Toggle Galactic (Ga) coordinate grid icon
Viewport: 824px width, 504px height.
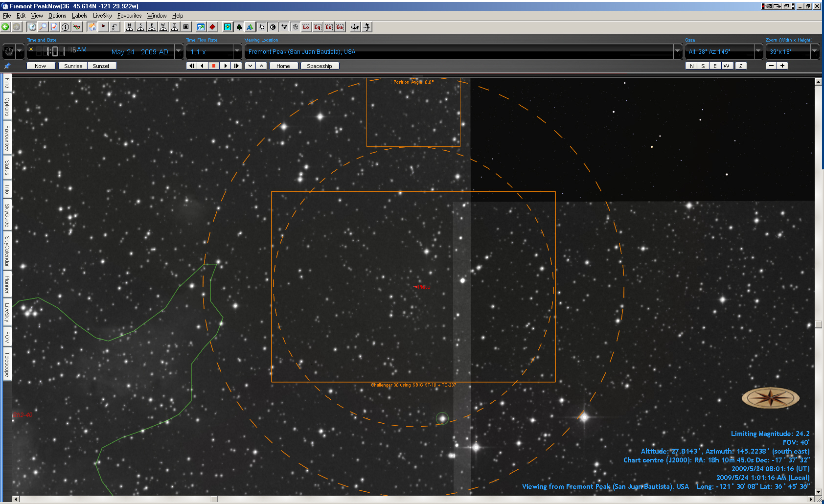click(340, 27)
